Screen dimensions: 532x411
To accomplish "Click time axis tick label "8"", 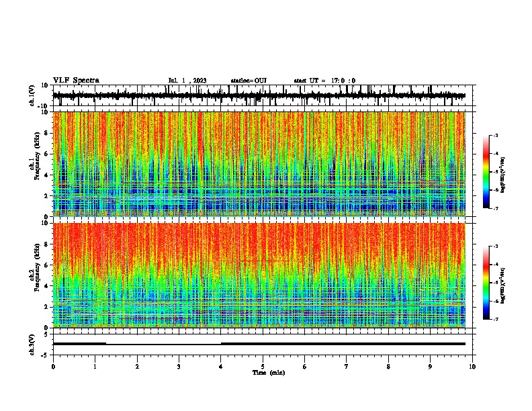I will click(x=388, y=367).
